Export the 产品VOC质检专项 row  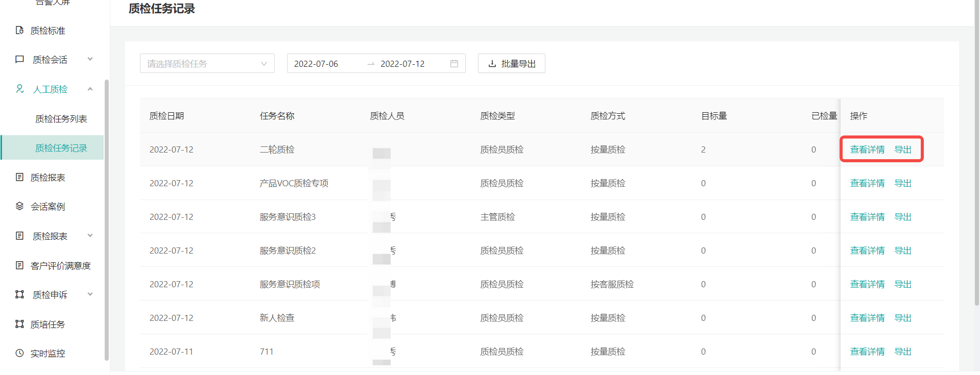pos(903,183)
